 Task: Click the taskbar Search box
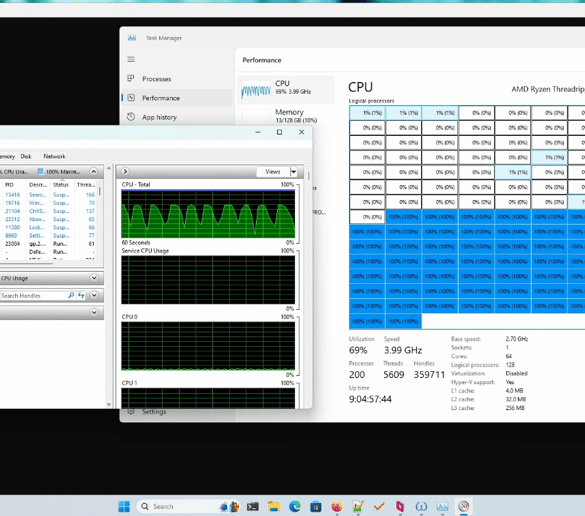coord(188,506)
